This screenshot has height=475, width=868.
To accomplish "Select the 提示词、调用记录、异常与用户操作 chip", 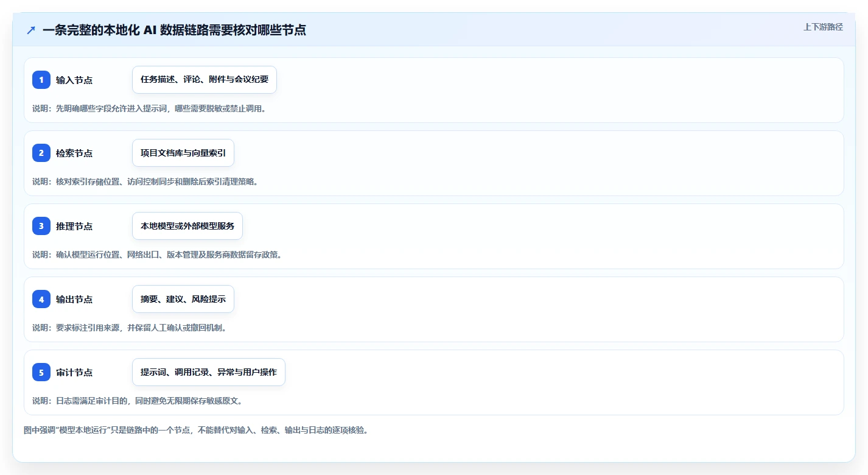I will tap(209, 372).
